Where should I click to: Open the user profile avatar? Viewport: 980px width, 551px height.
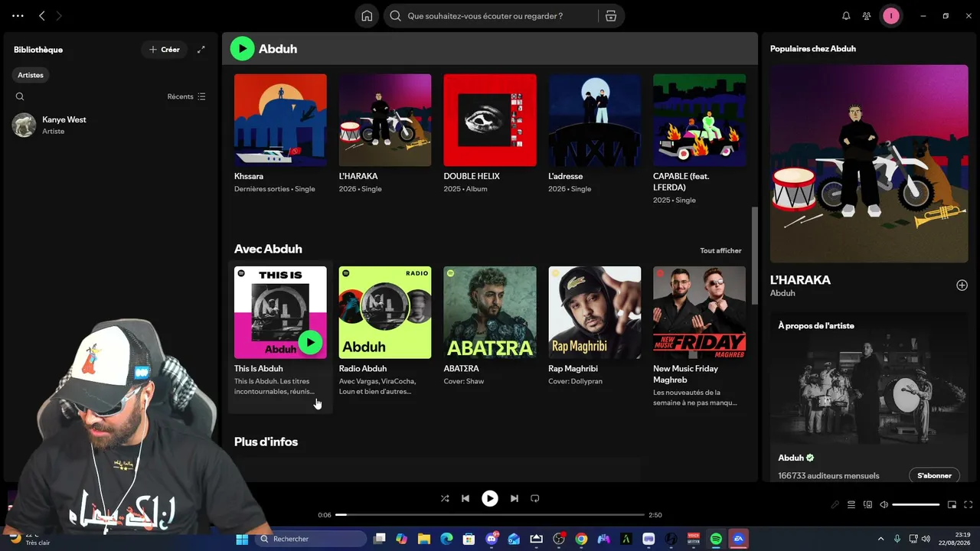click(891, 16)
